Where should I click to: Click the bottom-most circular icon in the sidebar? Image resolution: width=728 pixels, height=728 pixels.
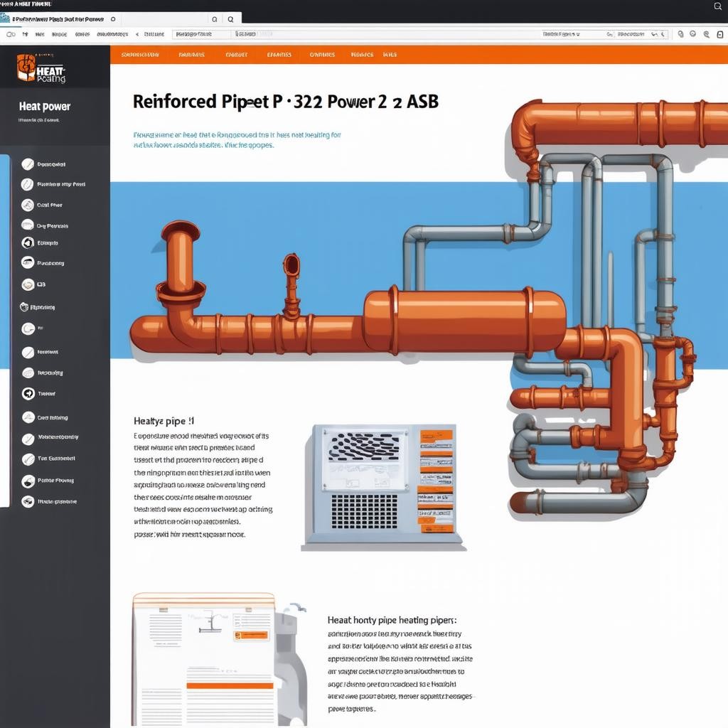pos(28,501)
